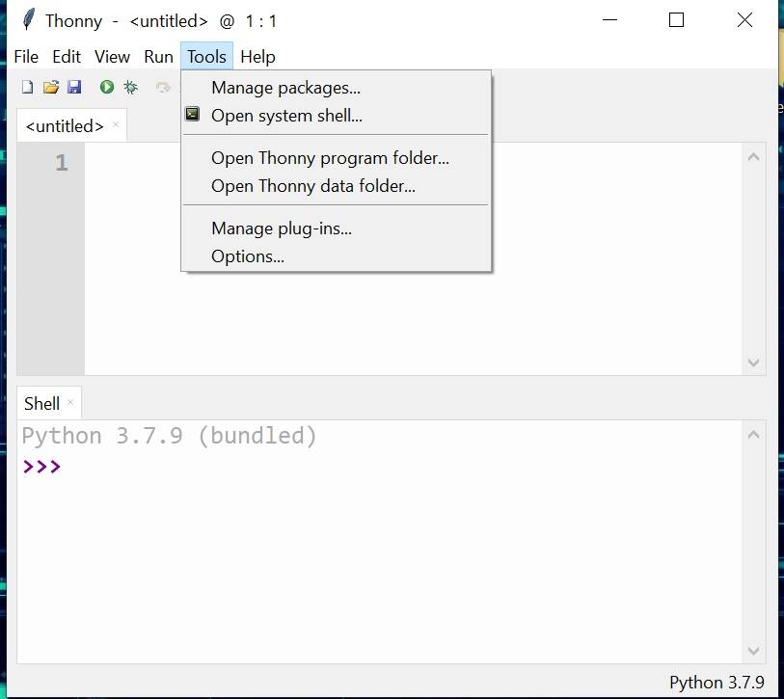Close the Shell tab
This screenshot has width=784, height=699.
tap(70, 401)
